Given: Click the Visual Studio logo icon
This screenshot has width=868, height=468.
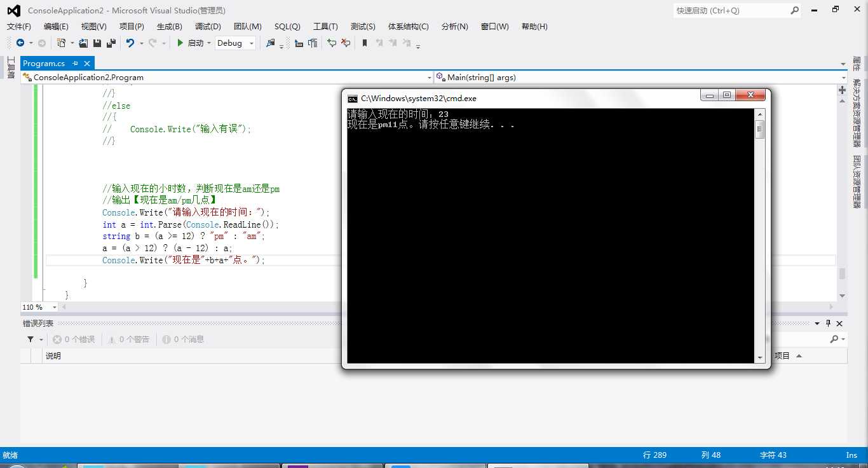Looking at the screenshot, I should point(13,10).
